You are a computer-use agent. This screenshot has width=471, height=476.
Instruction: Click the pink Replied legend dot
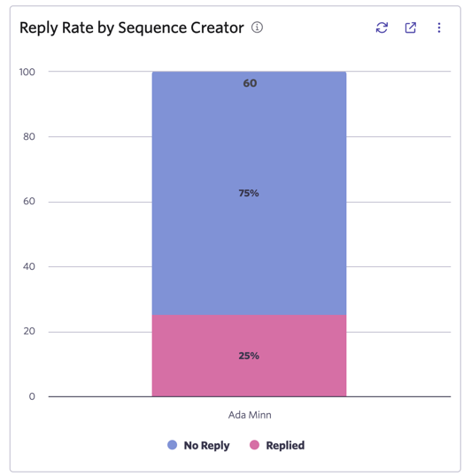pyautogui.click(x=254, y=445)
